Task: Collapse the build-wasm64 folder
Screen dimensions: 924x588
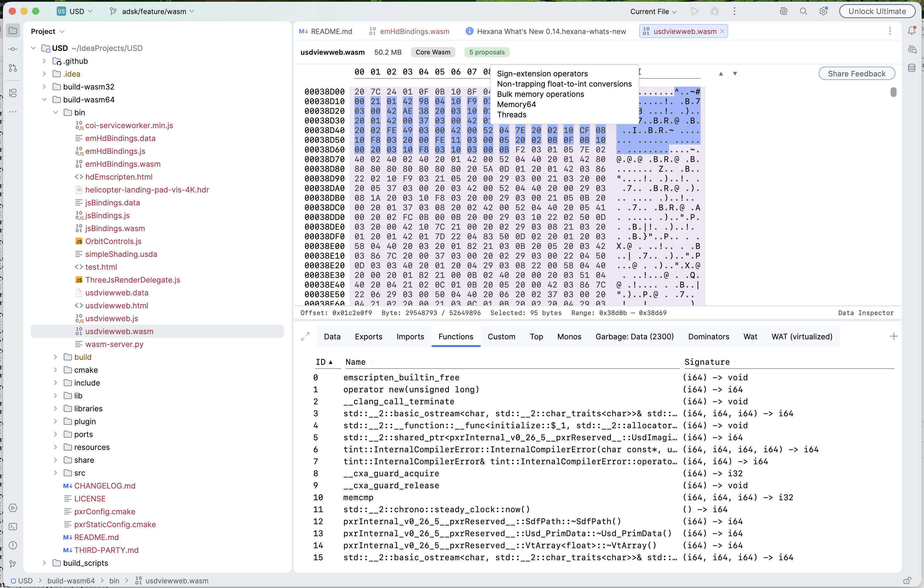Action: (x=44, y=100)
